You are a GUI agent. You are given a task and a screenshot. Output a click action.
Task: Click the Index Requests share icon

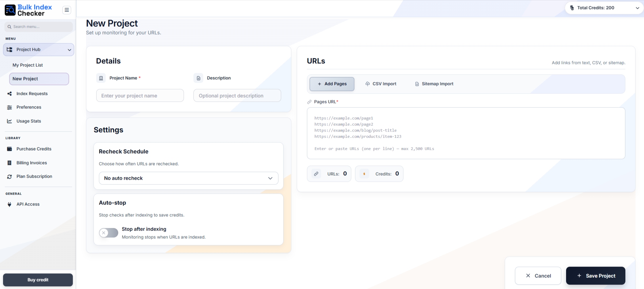coord(9,94)
